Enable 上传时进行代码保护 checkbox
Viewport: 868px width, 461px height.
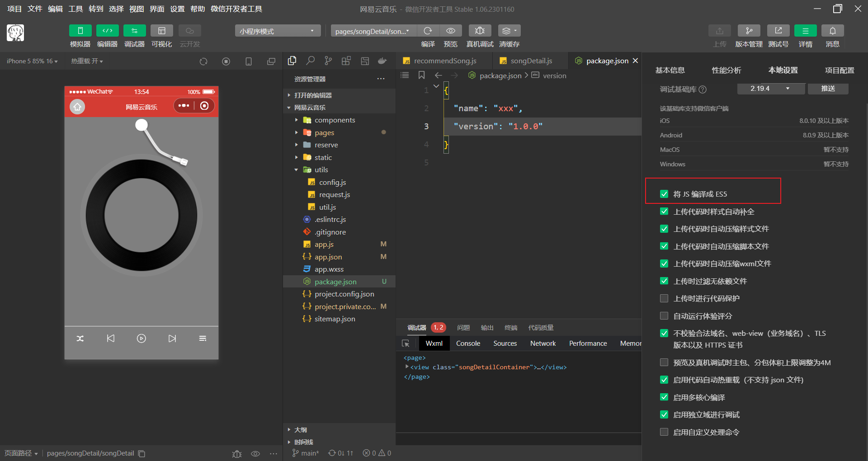click(x=664, y=298)
